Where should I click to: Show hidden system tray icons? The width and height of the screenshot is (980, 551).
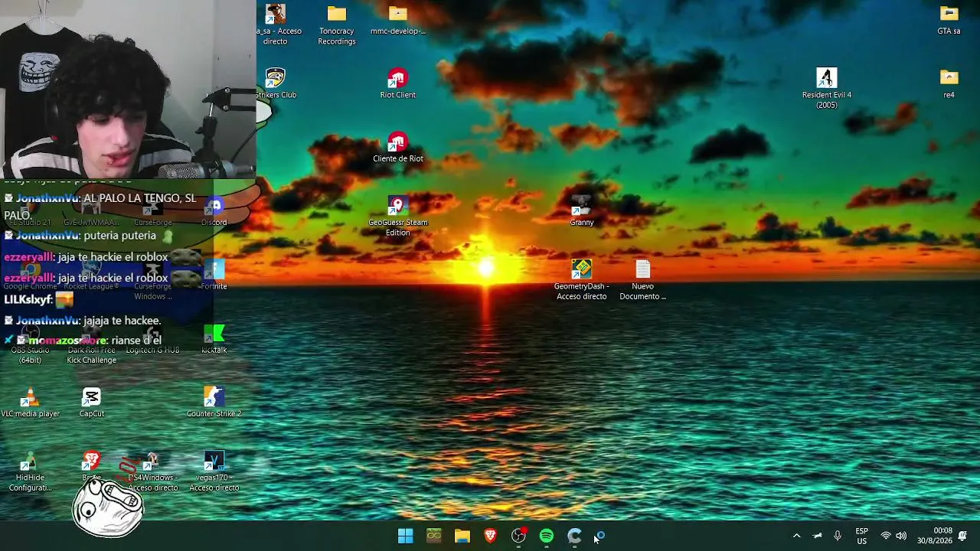pos(796,536)
